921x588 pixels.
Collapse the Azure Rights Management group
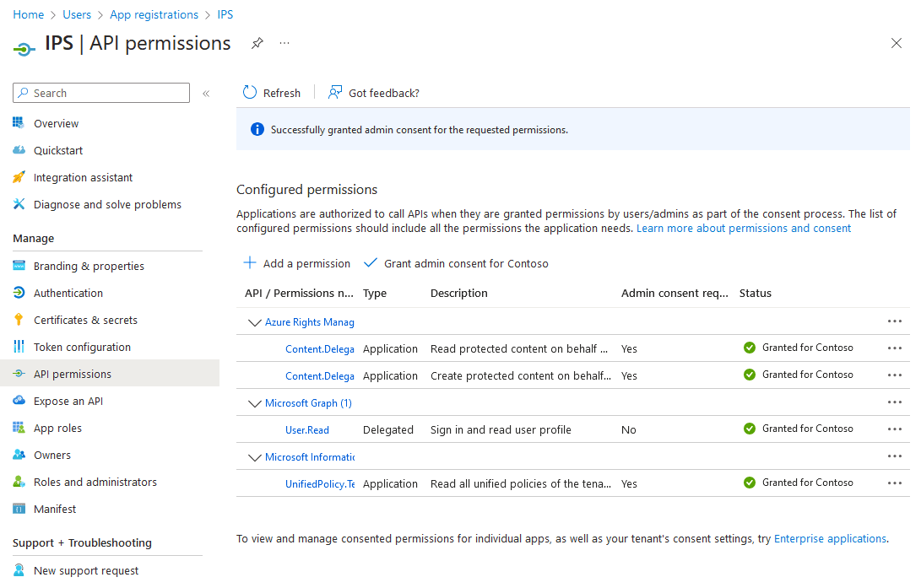[255, 321]
